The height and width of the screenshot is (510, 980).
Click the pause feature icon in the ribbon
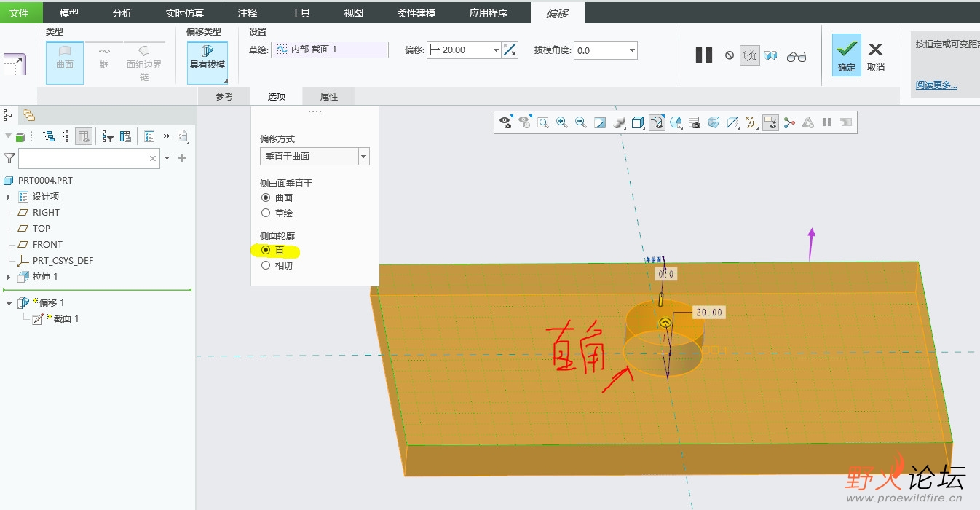tap(703, 55)
